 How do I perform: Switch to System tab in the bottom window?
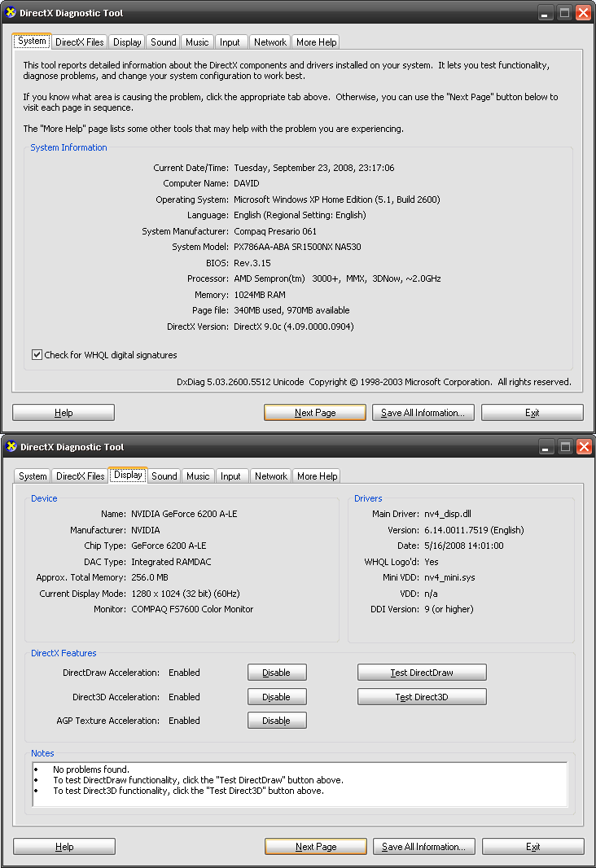(33, 476)
